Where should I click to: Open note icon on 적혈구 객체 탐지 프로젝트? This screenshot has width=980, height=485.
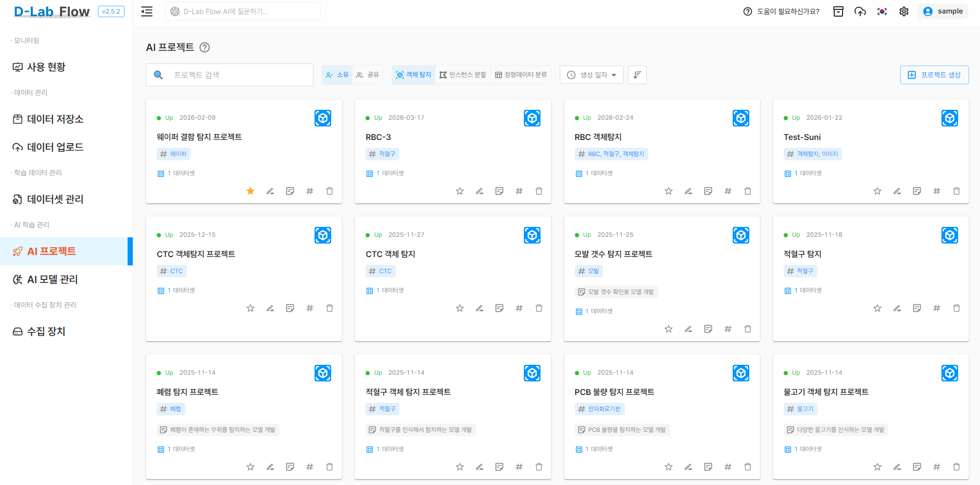tap(499, 467)
